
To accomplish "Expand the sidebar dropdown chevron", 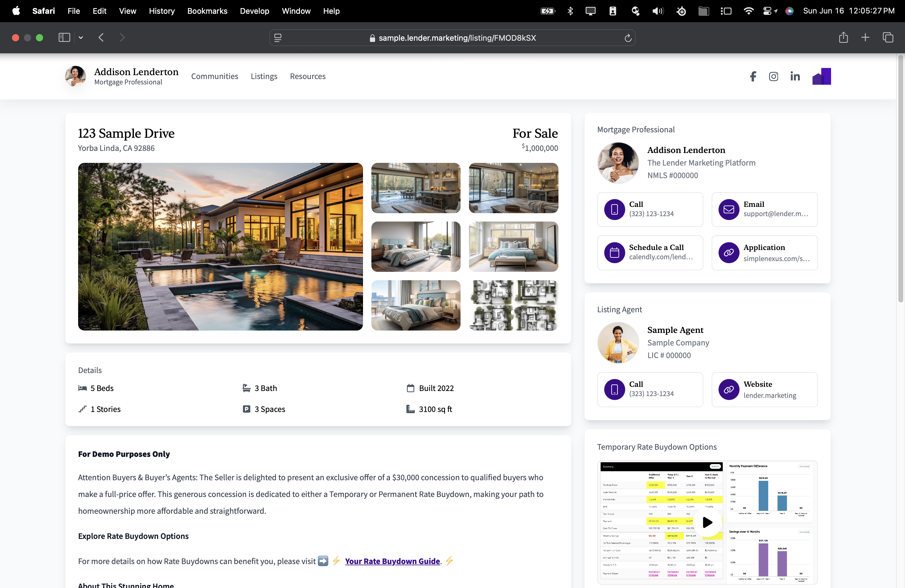I will click(81, 38).
